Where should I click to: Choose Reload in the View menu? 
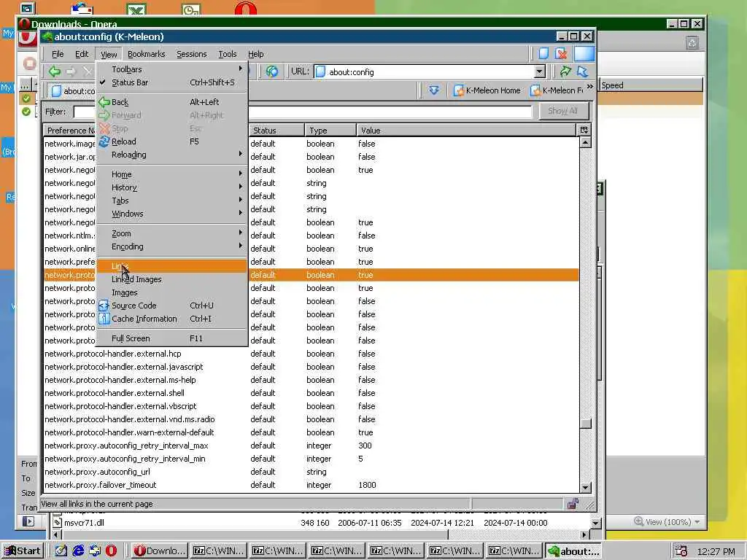[171, 141]
